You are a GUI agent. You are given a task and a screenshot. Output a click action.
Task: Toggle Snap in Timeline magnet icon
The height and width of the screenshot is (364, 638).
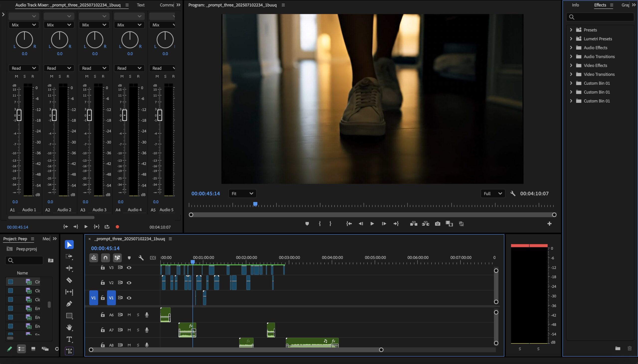(x=105, y=258)
